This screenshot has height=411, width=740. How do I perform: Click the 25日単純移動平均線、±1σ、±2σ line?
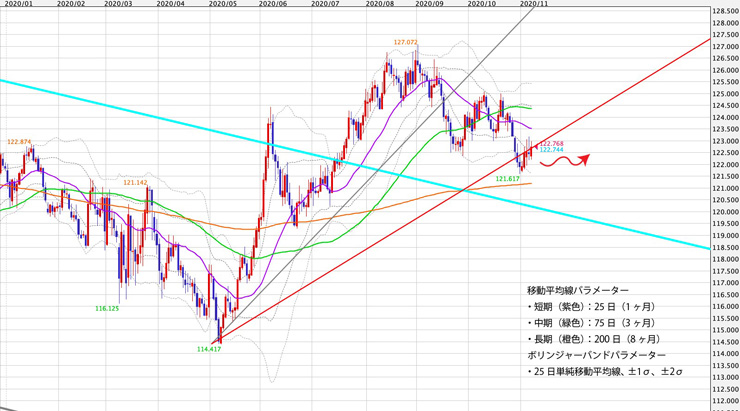pyautogui.click(x=605, y=372)
